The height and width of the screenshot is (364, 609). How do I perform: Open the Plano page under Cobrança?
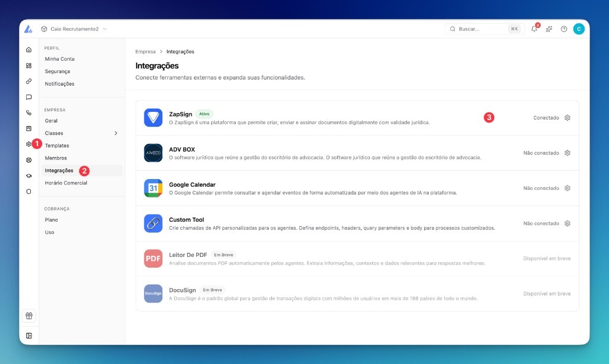click(52, 219)
